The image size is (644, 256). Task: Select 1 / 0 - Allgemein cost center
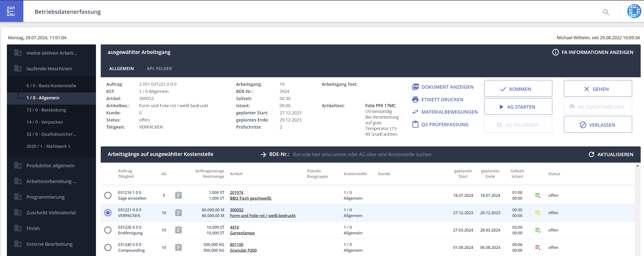coord(52,98)
